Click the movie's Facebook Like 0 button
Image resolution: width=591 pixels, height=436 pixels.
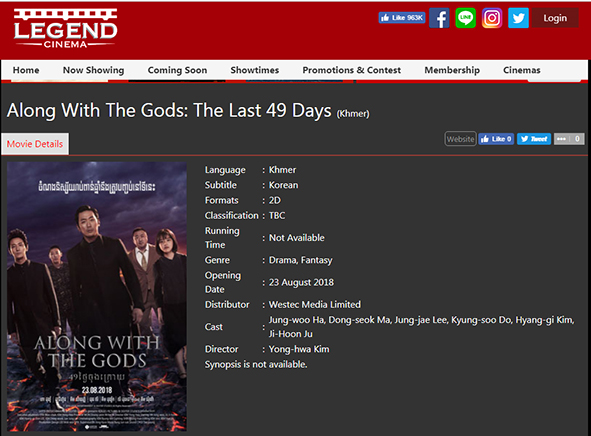(496, 139)
